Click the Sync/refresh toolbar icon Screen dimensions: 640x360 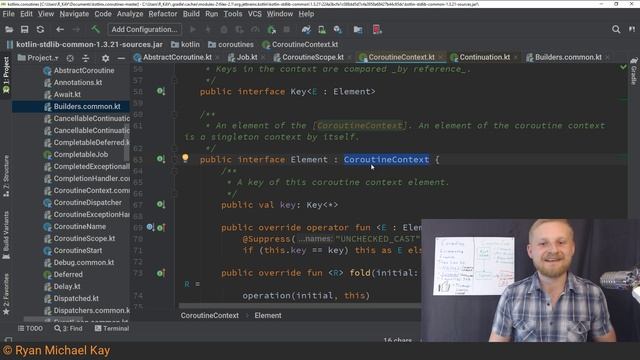pyautogui.click(x=40, y=29)
